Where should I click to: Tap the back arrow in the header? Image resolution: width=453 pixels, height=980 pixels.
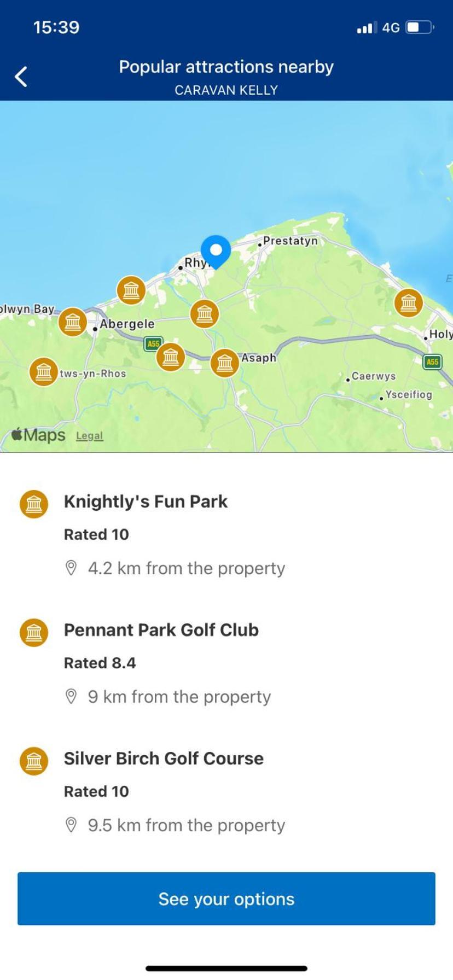pyautogui.click(x=21, y=77)
